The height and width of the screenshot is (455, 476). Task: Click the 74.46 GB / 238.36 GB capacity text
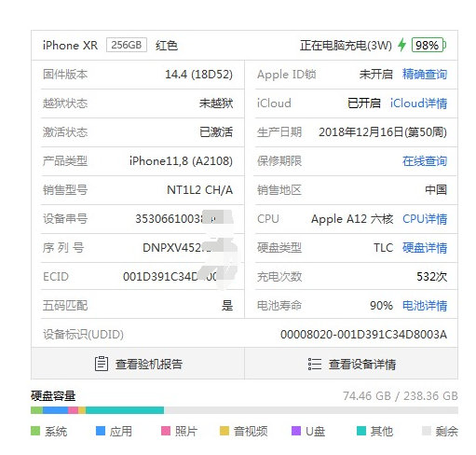[401, 396]
